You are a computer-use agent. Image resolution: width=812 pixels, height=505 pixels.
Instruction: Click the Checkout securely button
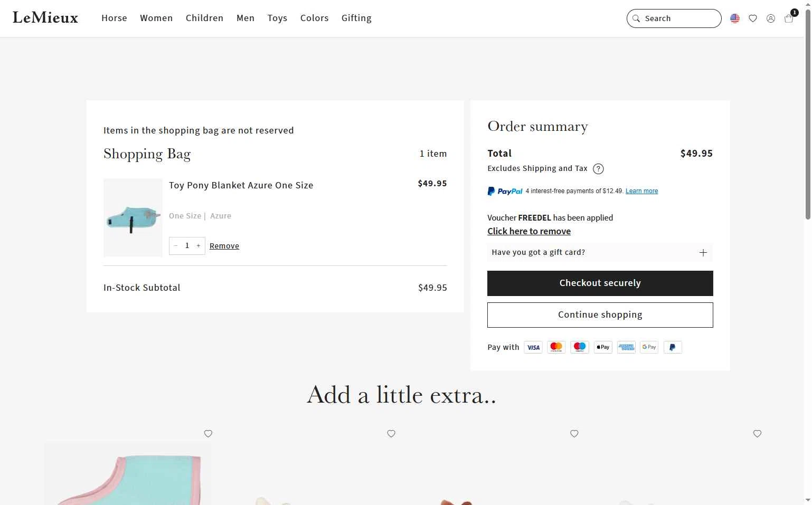point(600,283)
